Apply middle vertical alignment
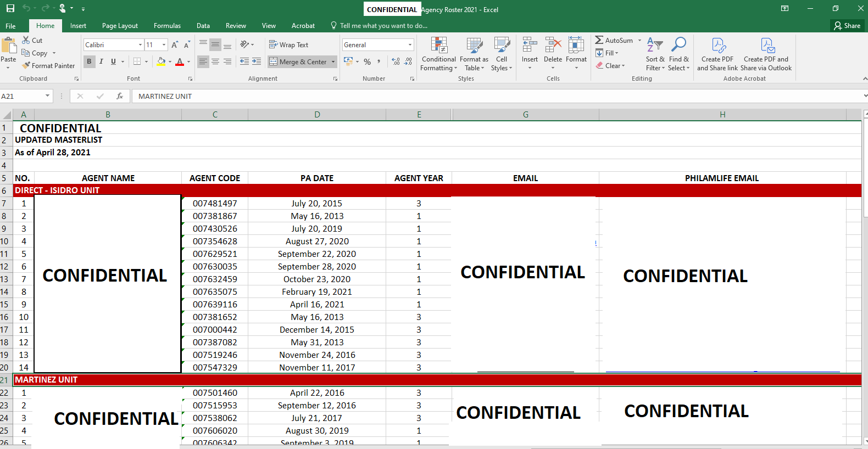Image resolution: width=868 pixels, height=449 pixels. pos(215,44)
